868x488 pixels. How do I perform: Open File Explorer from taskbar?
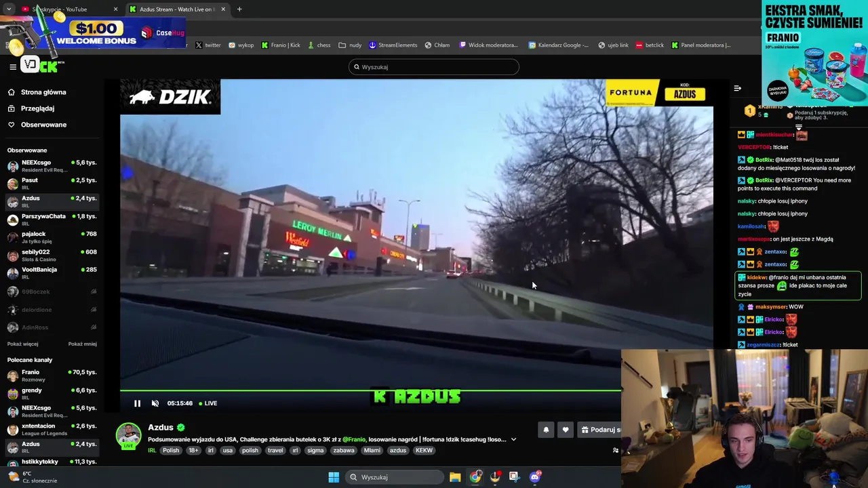click(x=455, y=477)
